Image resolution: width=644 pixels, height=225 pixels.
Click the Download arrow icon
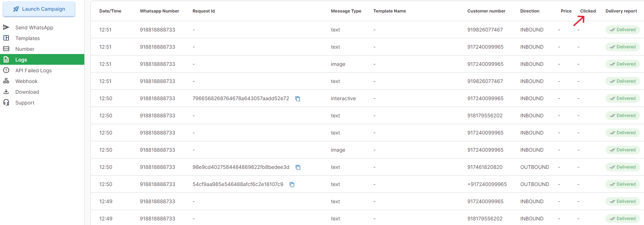(x=6, y=92)
